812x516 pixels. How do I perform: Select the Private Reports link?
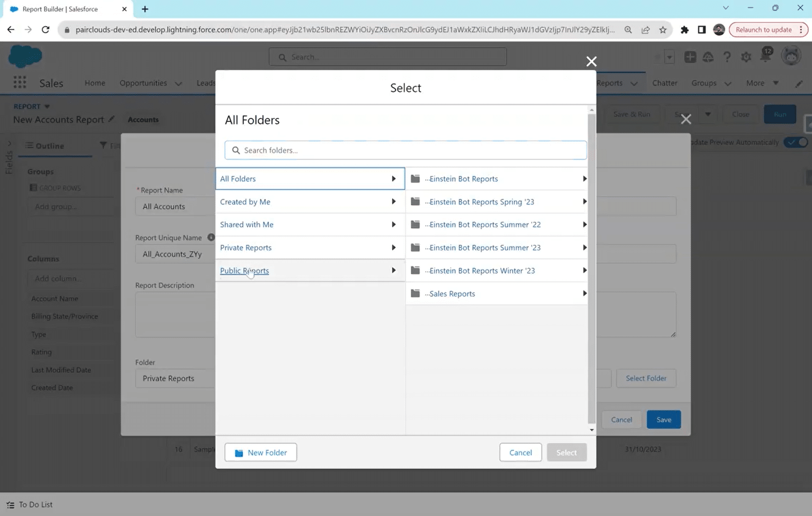click(246, 247)
